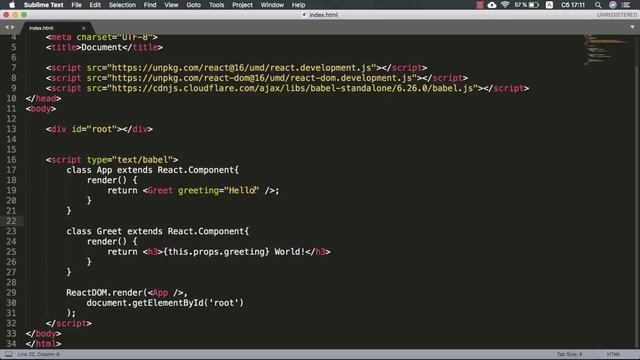Click the UNREGISTERED label

tap(617, 15)
